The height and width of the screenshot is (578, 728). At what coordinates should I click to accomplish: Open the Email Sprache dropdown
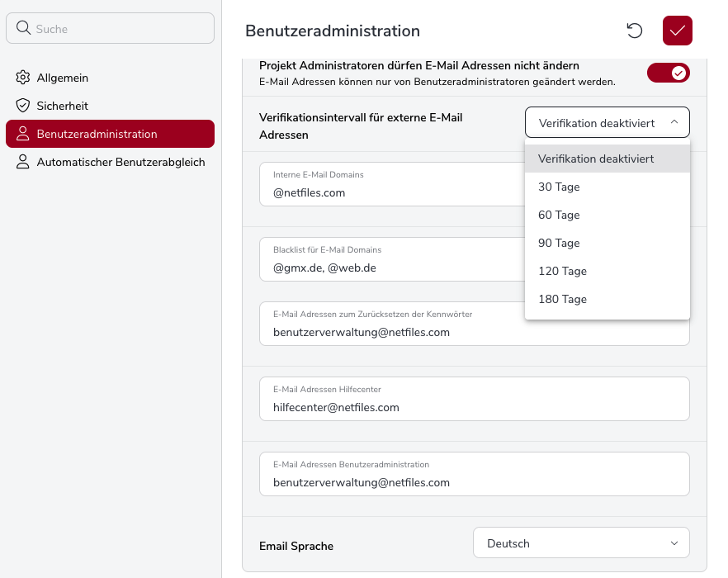coord(581,543)
